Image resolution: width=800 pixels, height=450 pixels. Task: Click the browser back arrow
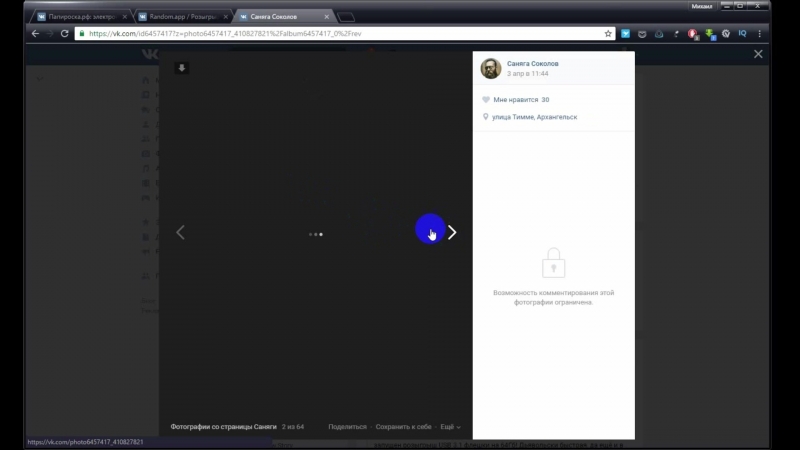(35, 33)
